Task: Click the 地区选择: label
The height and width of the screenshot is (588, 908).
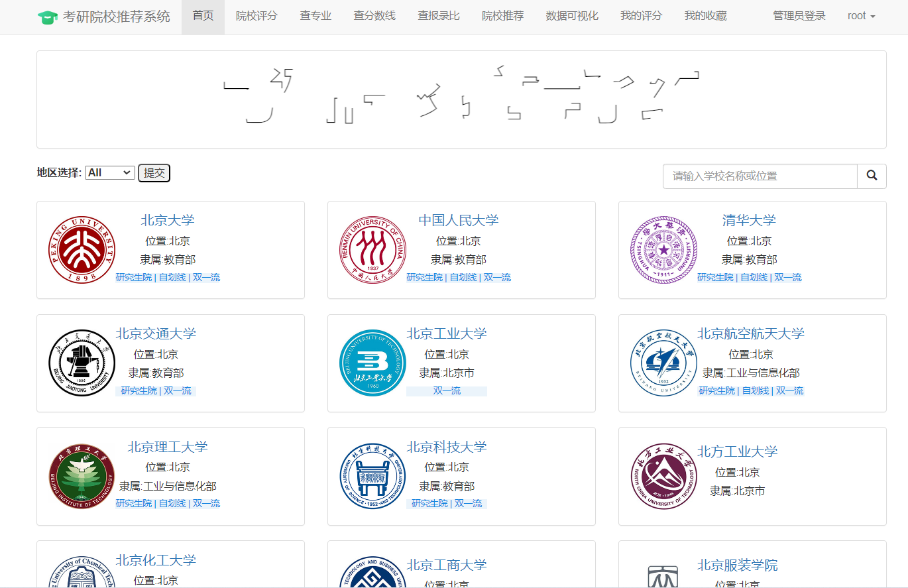Action: (60, 172)
